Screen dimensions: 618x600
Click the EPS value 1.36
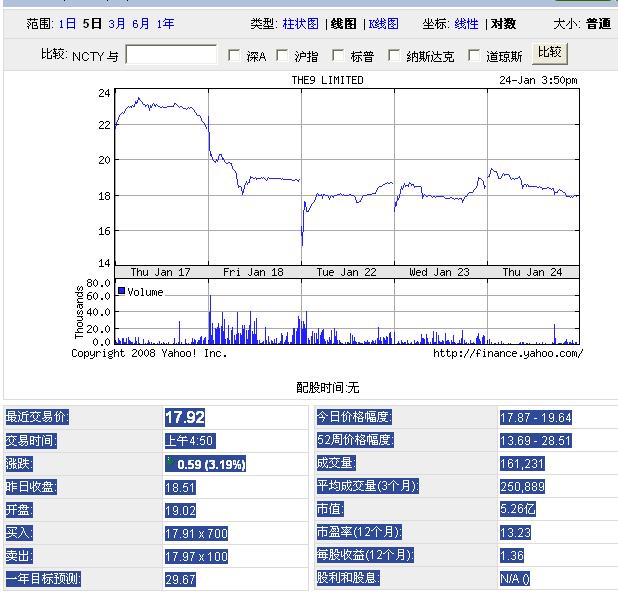(512, 556)
